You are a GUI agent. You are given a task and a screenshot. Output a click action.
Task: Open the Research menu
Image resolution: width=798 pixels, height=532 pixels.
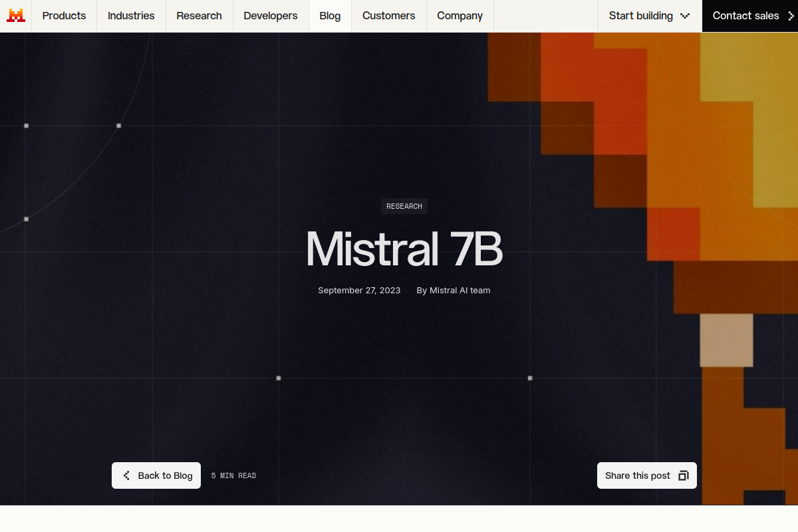(199, 16)
